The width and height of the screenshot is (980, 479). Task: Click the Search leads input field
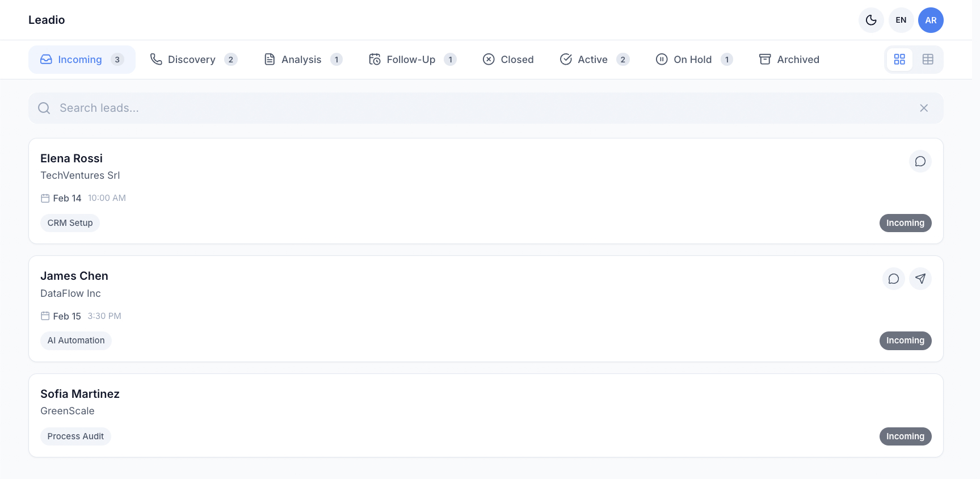(x=486, y=108)
